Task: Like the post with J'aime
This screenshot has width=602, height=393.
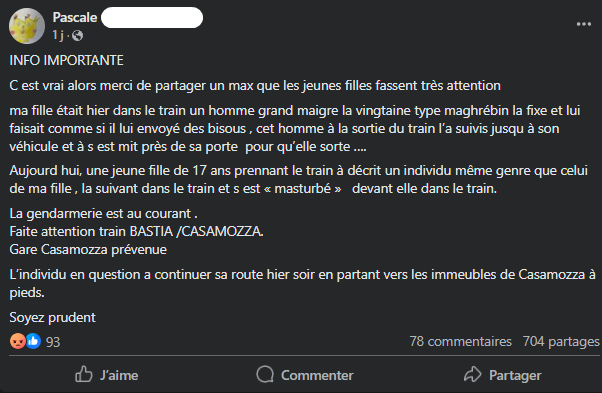Action: [x=107, y=375]
